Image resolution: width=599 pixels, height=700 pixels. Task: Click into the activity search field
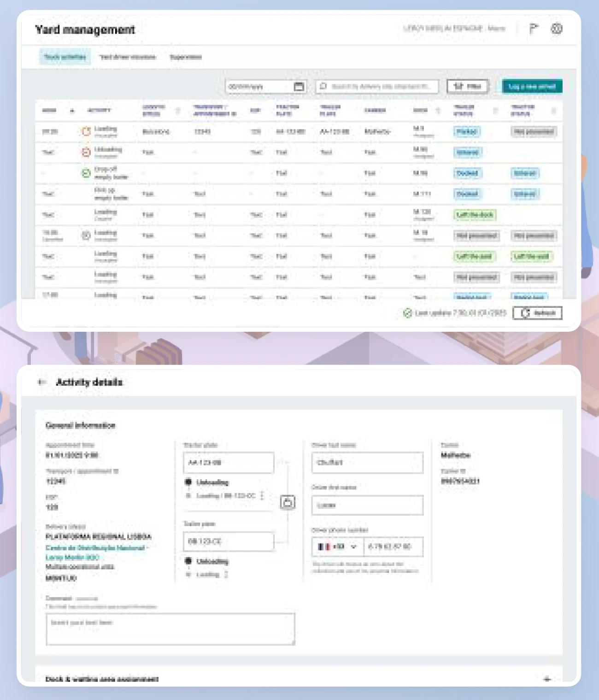pyautogui.click(x=377, y=86)
